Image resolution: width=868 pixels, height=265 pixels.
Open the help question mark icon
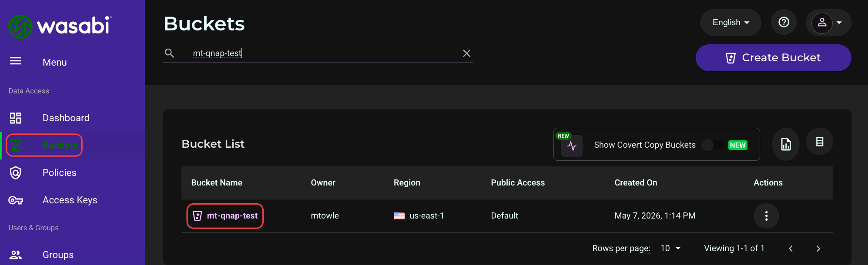click(784, 22)
